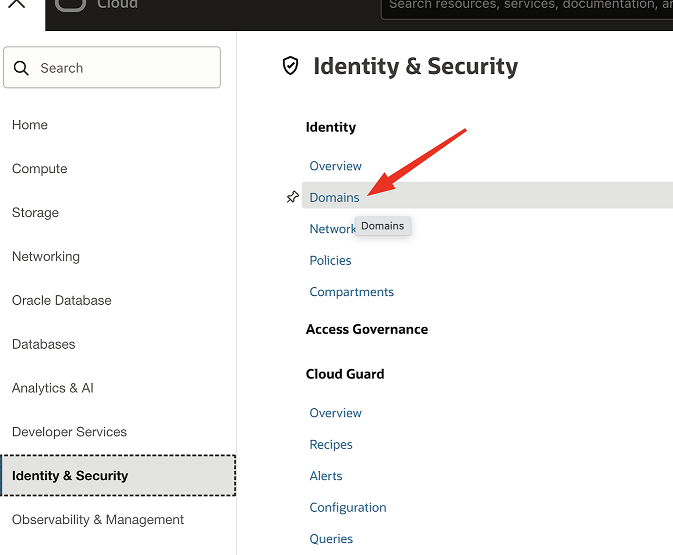Select Oracle Database menu entry
This screenshot has width=673, height=555.
pyautogui.click(x=62, y=300)
